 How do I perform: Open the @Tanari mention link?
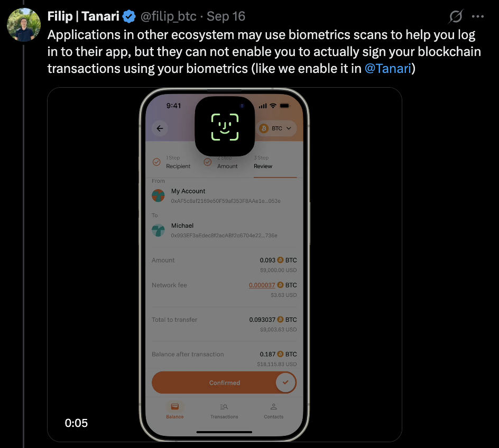(x=388, y=69)
